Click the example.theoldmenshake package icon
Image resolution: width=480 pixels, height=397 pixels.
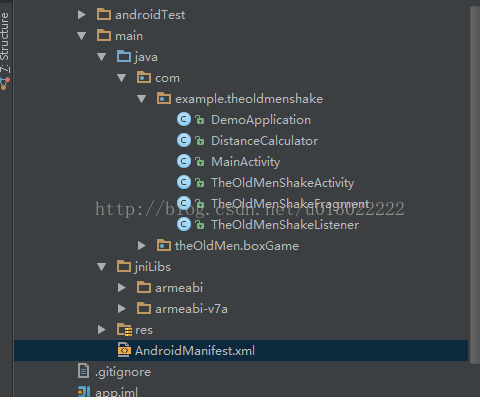click(x=164, y=98)
